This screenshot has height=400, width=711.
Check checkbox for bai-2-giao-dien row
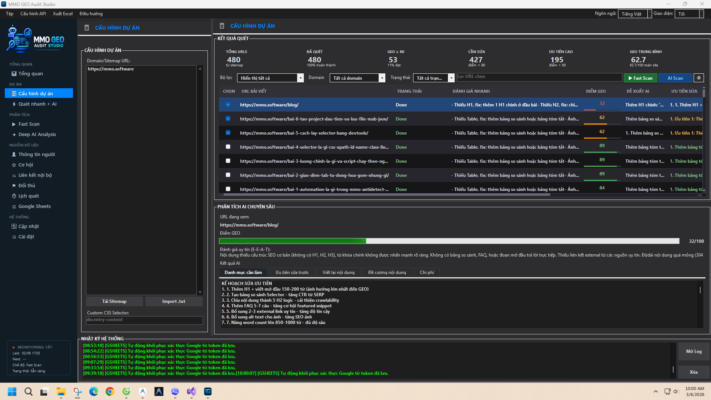click(x=228, y=175)
